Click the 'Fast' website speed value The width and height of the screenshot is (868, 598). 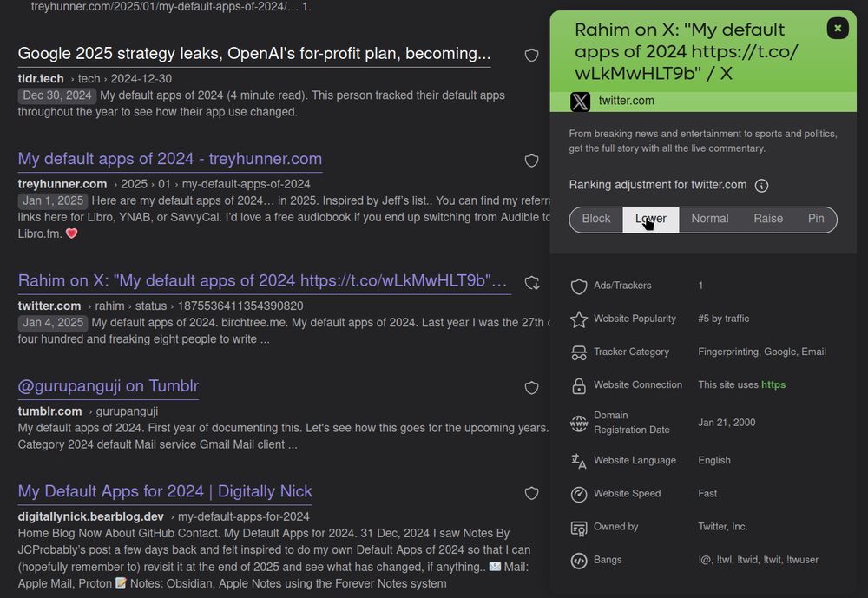point(707,493)
